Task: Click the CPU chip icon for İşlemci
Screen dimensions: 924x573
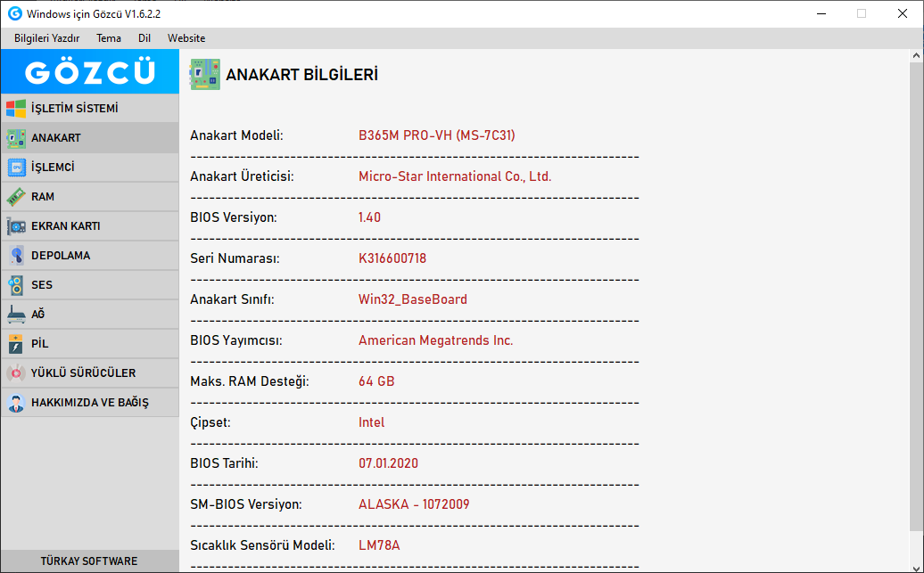Action: pyautogui.click(x=16, y=168)
